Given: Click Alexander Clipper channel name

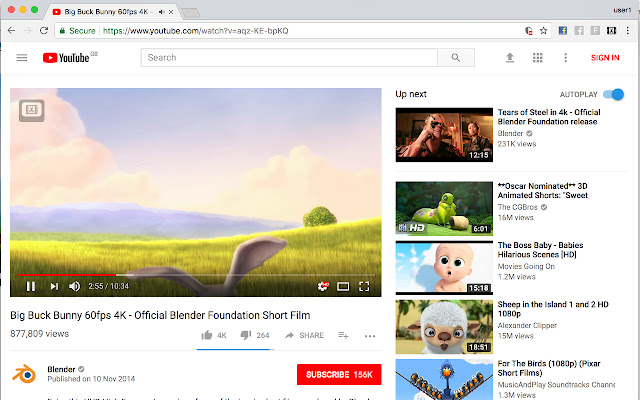Looking at the screenshot, I should click(527, 326).
